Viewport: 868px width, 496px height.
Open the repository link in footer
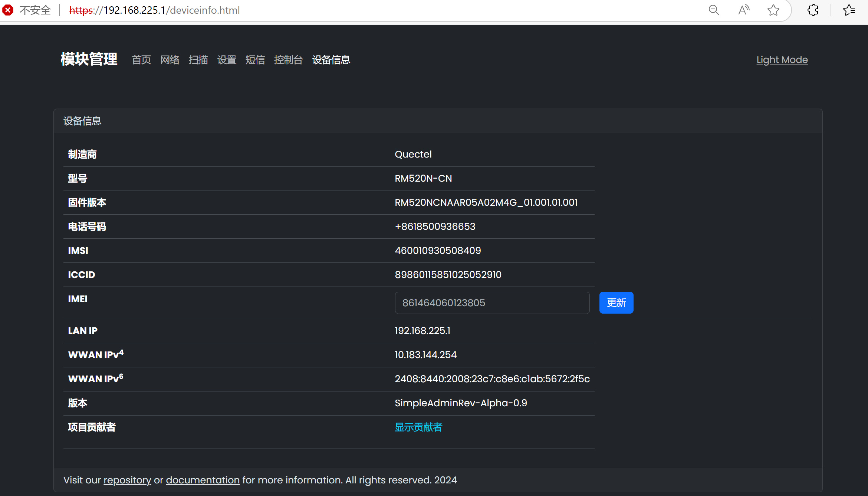(x=127, y=480)
